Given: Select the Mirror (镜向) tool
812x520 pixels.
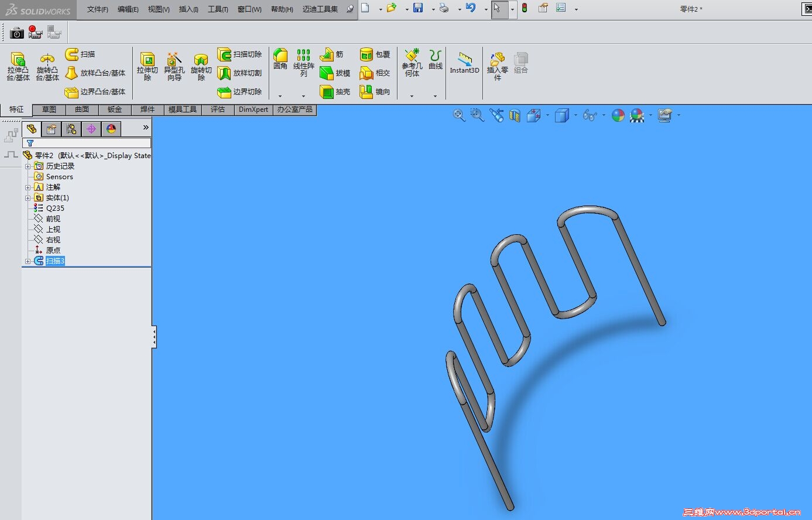Looking at the screenshot, I should coord(375,92).
